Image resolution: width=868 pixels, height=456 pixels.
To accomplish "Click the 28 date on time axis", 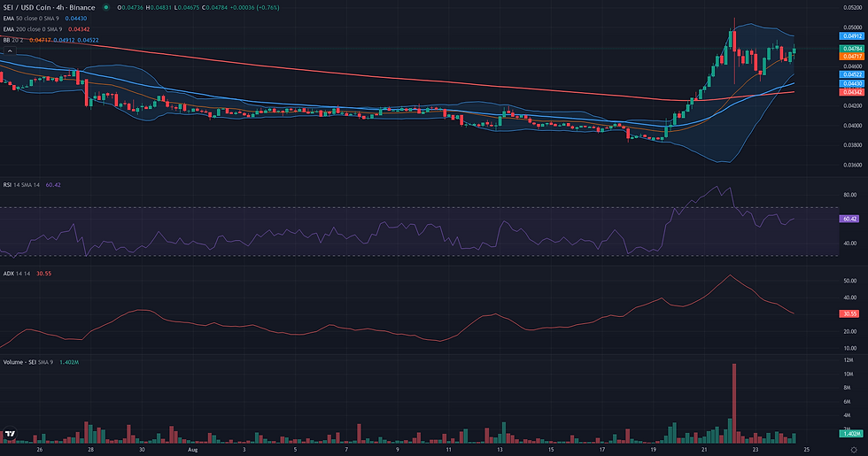I will pos(90,450).
